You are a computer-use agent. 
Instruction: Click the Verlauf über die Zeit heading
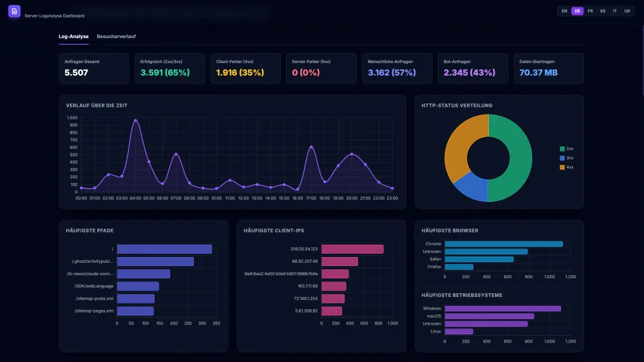pos(97,106)
